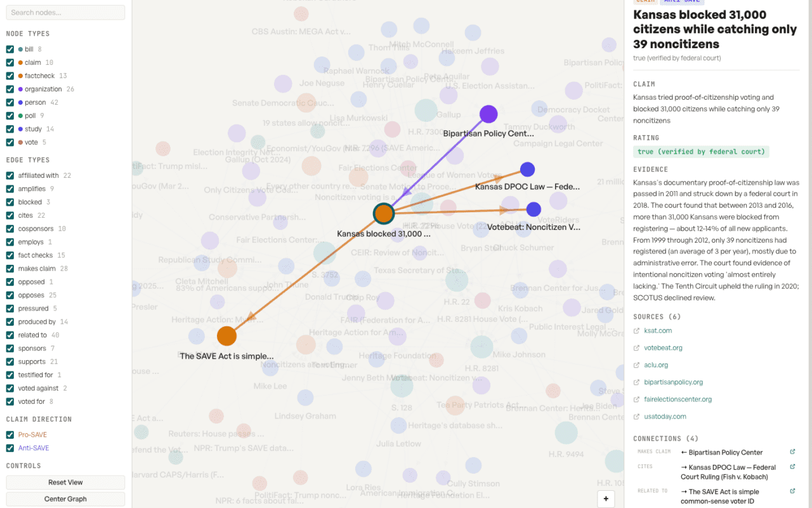The height and width of the screenshot is (508, 812).
Task: Open the Kansas DPOC Law connection icon
Action: click(792, 467)
